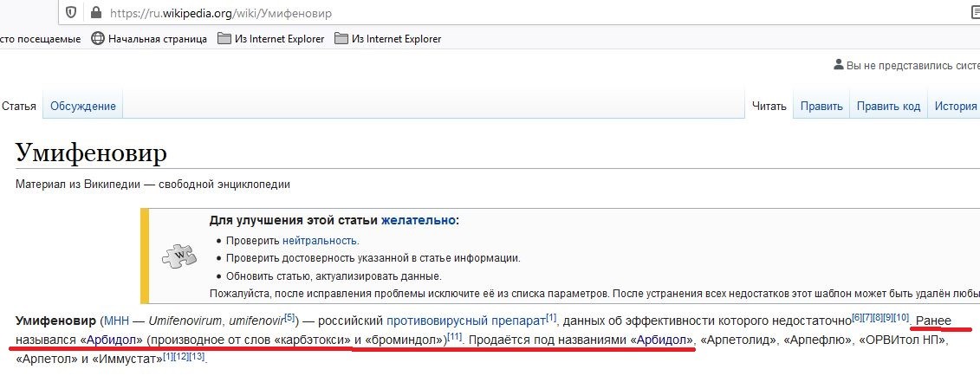
Task: Open footnote reference [9]
Action: pos(887,317)
